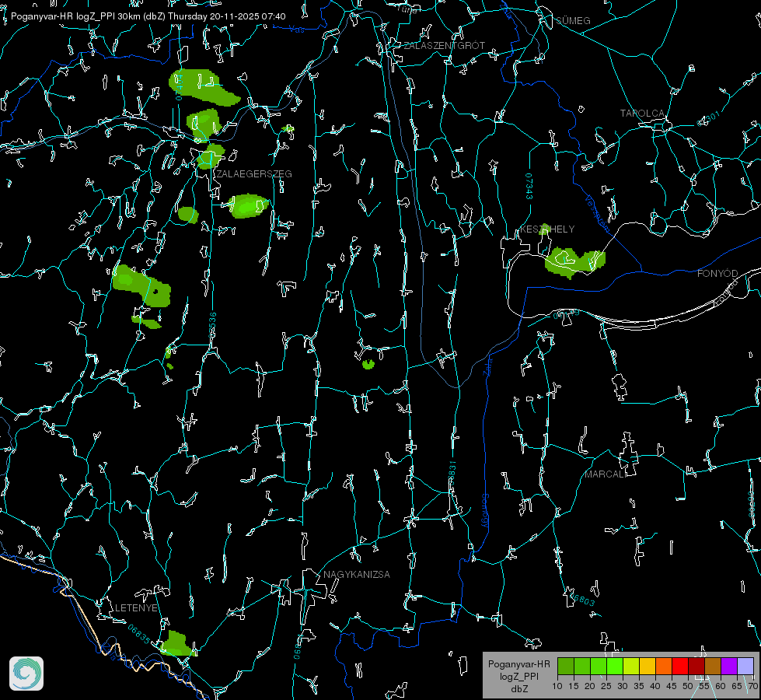Image resolution: width=761 pixels, height=700 pixels.
Task: Click the legend tick value 70
Action: click(753, 686)
